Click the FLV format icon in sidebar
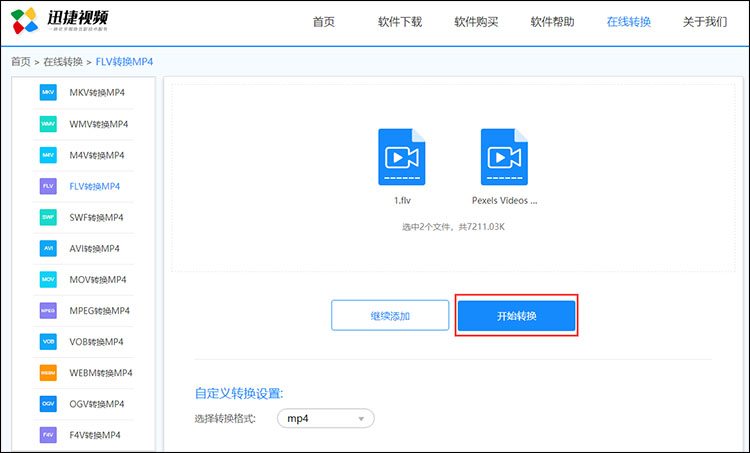750x453 pixels. coord(48,186)
